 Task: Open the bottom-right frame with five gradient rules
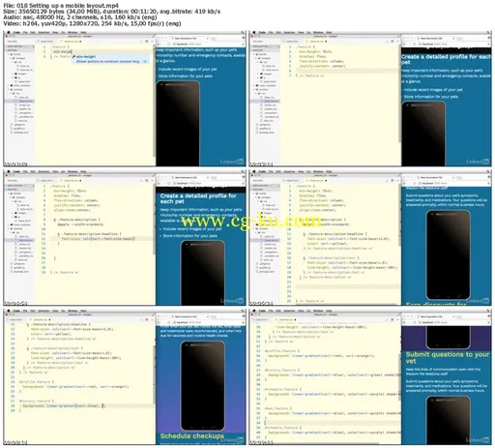coord(370,377)
